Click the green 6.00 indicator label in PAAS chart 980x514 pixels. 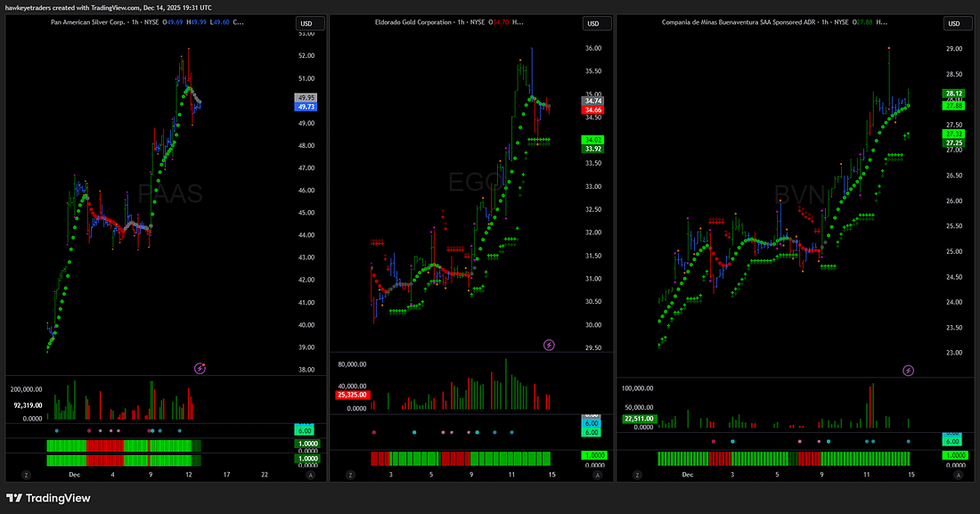pos(305,431)
